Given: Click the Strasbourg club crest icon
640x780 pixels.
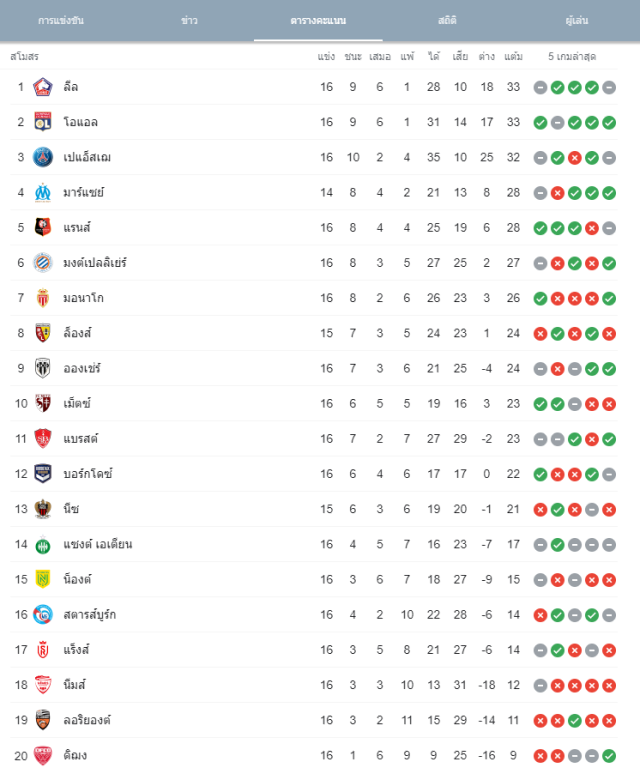Looking at the screenshot, I should (43, 615).
